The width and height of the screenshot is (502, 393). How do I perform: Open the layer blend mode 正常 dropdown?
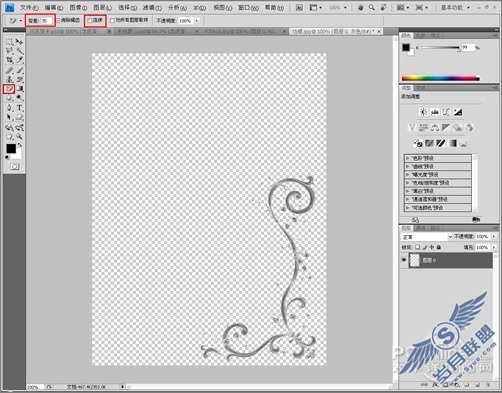[427, 237]
